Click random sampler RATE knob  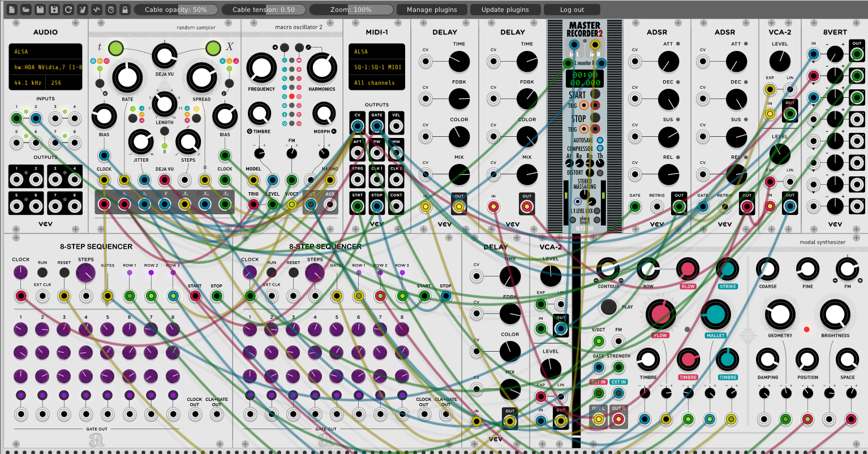[127, 79]
